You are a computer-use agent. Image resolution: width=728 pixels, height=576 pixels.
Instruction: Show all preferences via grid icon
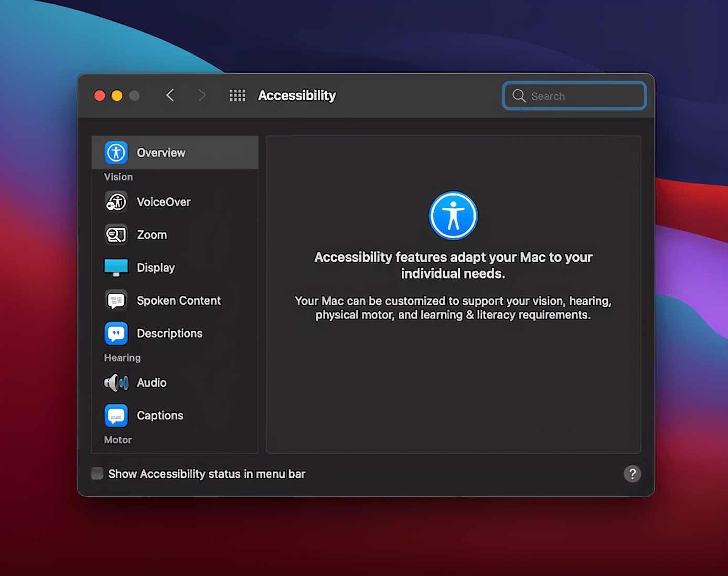tap(238, 95)
